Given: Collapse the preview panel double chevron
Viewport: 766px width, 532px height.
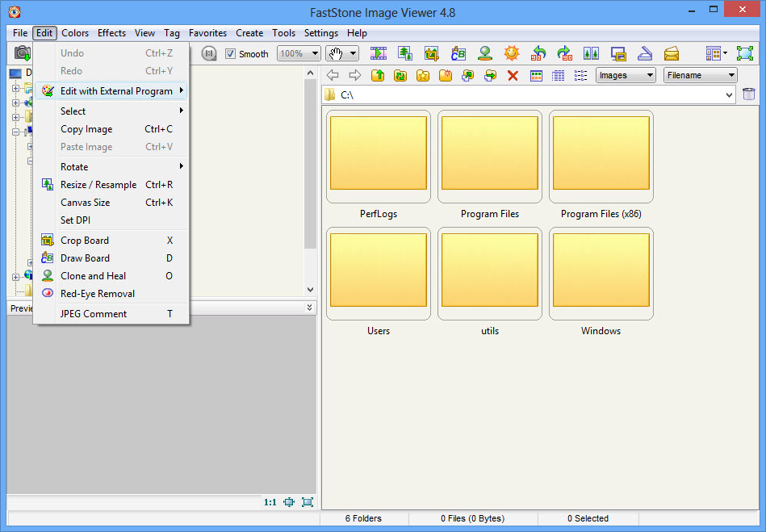Looking at the screenshot, I should (309, 308).
